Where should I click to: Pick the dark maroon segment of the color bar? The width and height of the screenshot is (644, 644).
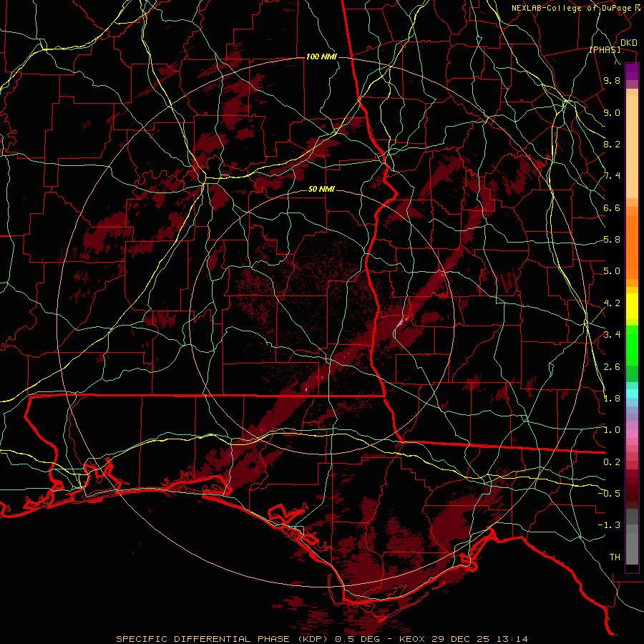click(632, 493)
